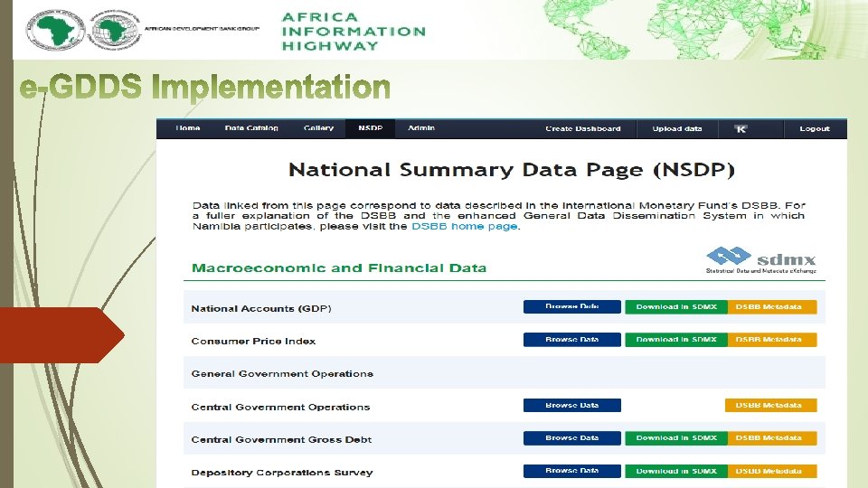This screenshot has width=868, height=488.
Task: Select the General Government Operations row
Action: (505, 373)
